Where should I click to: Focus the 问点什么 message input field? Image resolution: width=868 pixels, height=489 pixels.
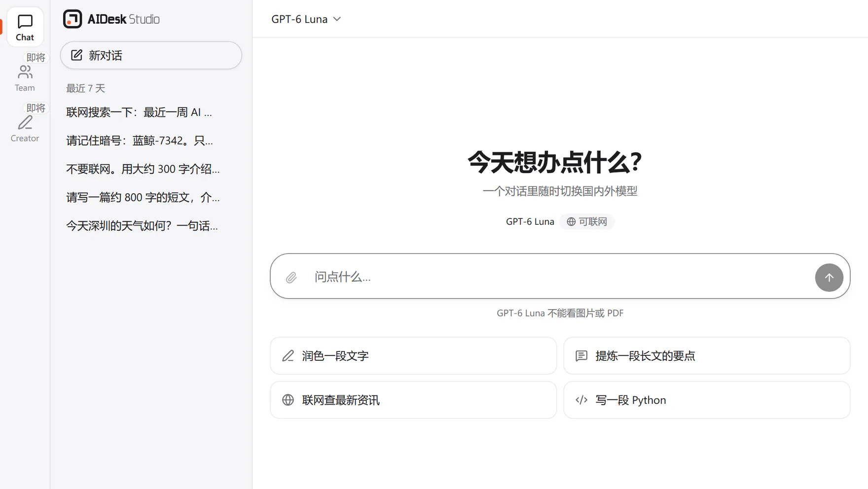(560, 277)
